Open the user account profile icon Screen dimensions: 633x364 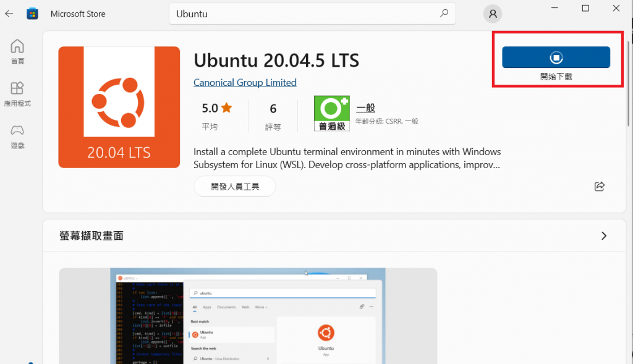493,14
